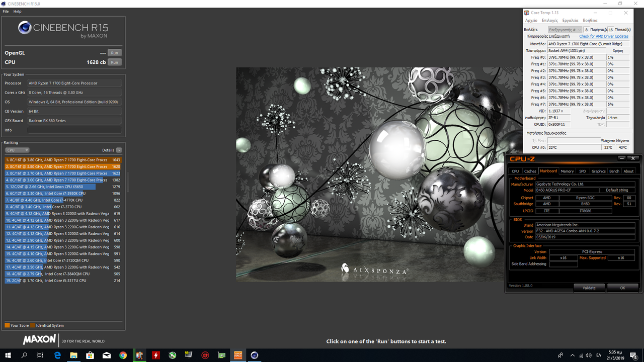644x362 pixels.
Task: Open Core Temp Επιλογές menu
Action: (549, 21)
